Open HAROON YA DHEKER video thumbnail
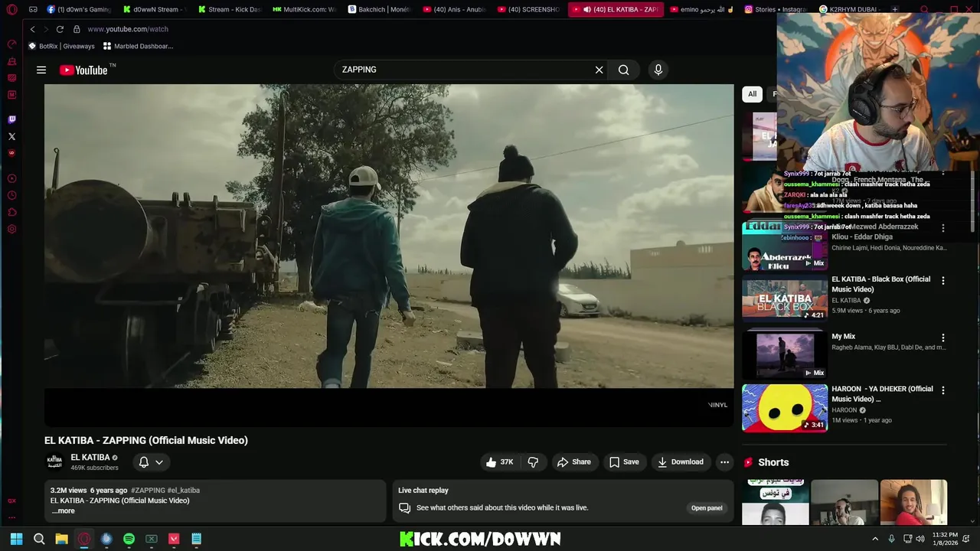 (785, 408)
